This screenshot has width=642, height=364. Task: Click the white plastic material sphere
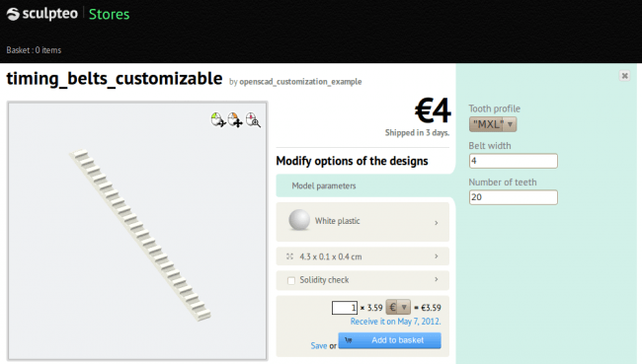tap(299, 220)
